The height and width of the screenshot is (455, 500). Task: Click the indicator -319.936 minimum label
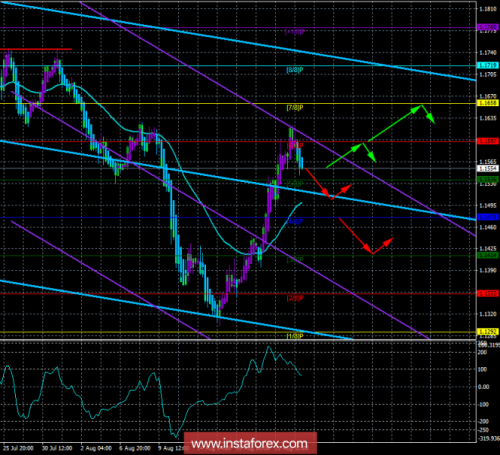pos(489,438)
